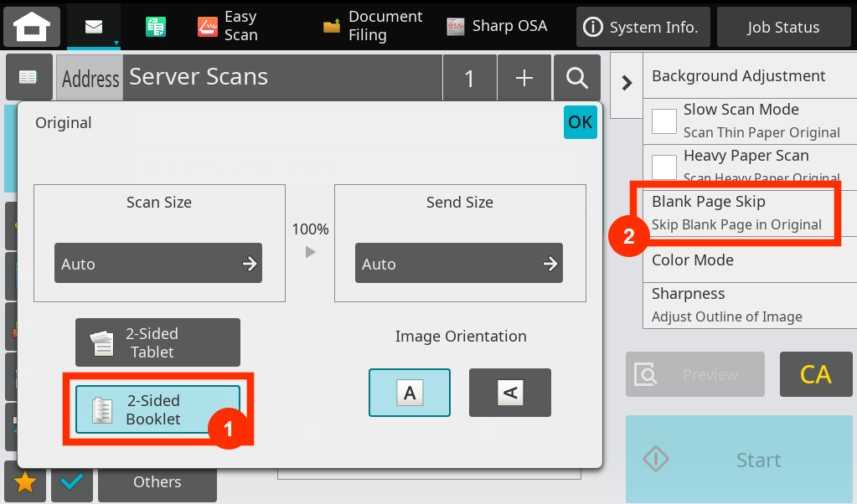Collapse the action panel chevron
This screenshot has width=857, height=504.
[x=626, y=83]
